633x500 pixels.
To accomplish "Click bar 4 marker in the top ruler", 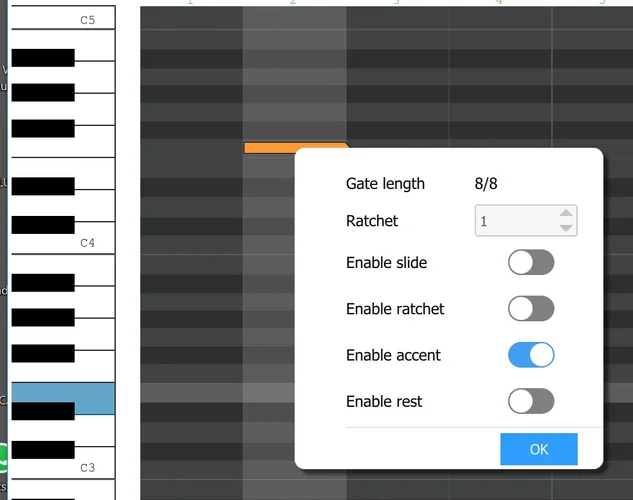I will click(499, 3).
